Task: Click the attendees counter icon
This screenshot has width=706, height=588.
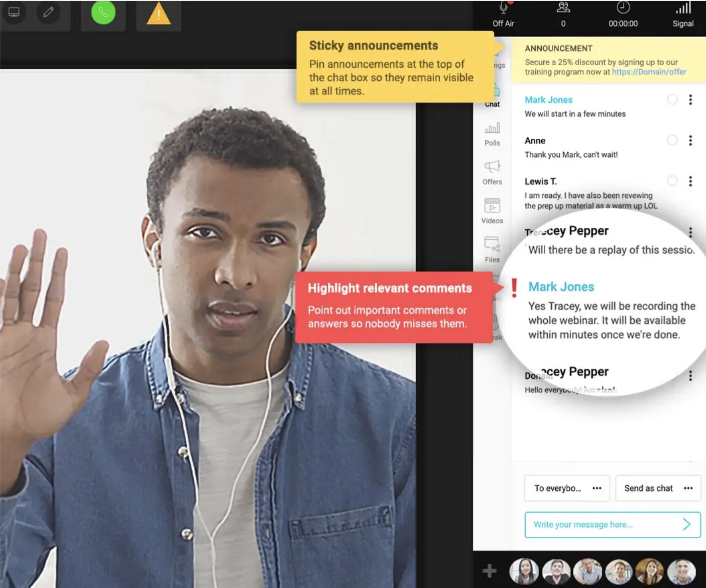Action: click(x=563, y=8)
